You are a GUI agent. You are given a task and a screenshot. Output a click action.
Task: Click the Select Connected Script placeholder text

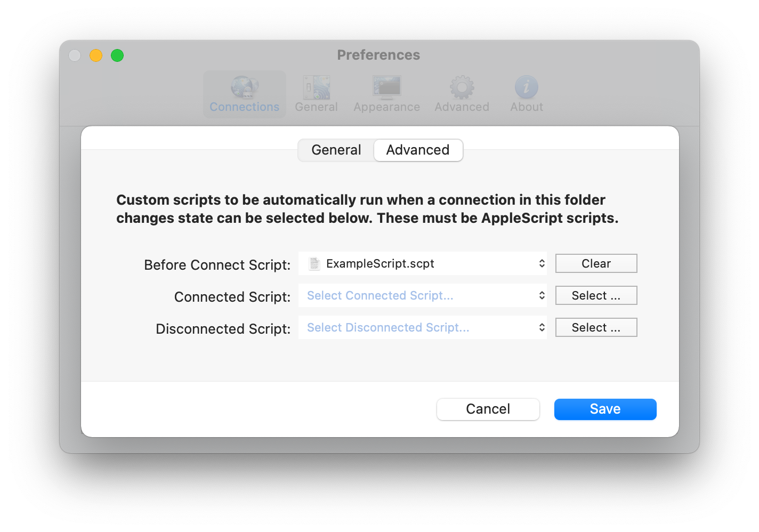(380, 295)
